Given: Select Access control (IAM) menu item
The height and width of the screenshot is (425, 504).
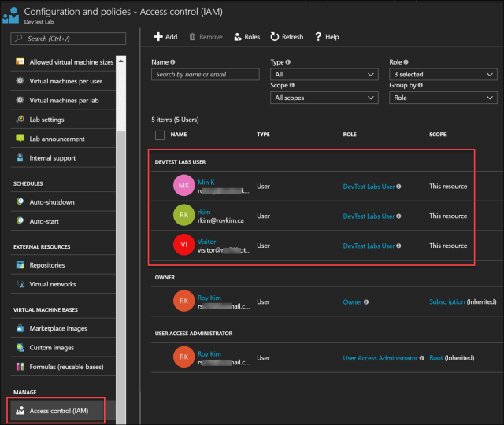Looking at the screenshot, I should [x=59, y=411].
